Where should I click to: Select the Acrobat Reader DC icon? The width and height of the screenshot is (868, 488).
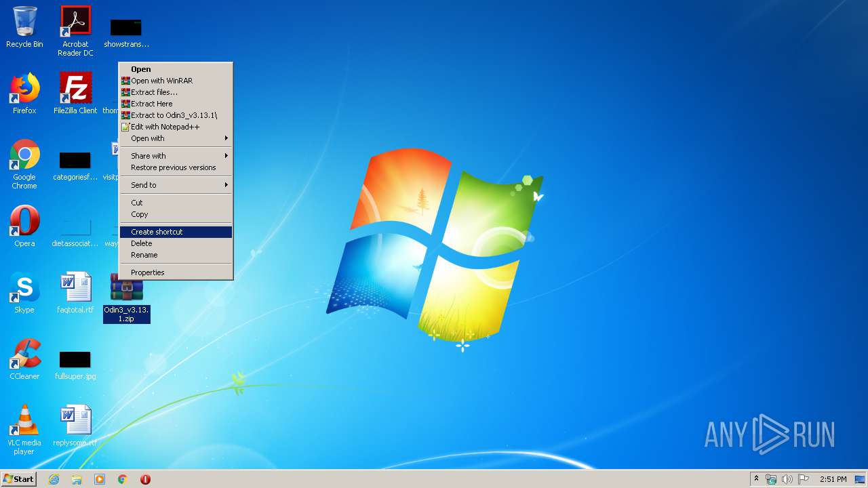click(x=75, y=31)
